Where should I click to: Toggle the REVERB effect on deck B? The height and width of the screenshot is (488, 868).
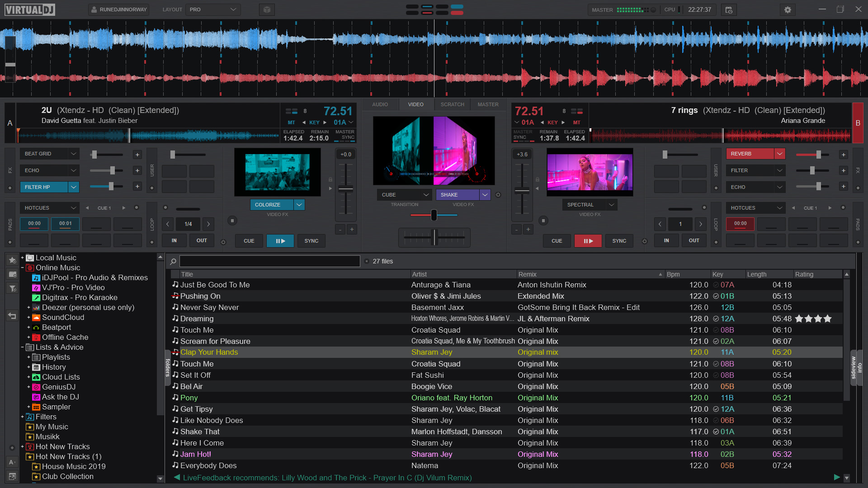click(750, 154)
